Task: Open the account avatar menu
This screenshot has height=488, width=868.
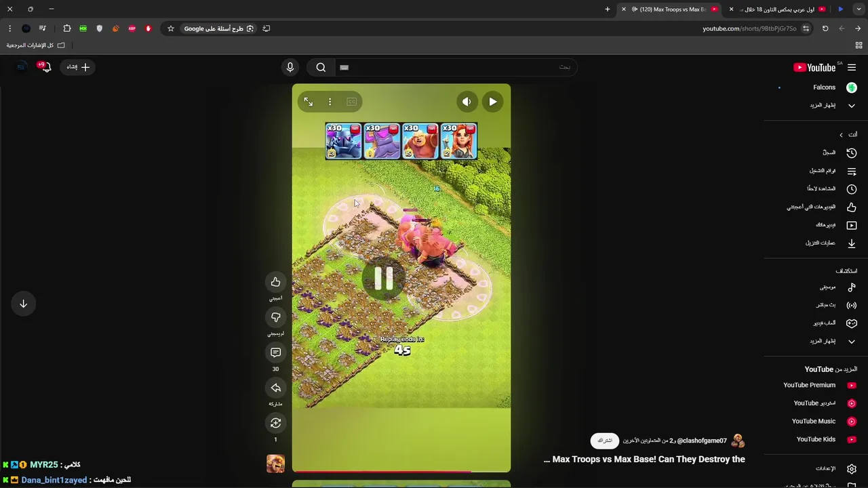Action: coord(22,67)
